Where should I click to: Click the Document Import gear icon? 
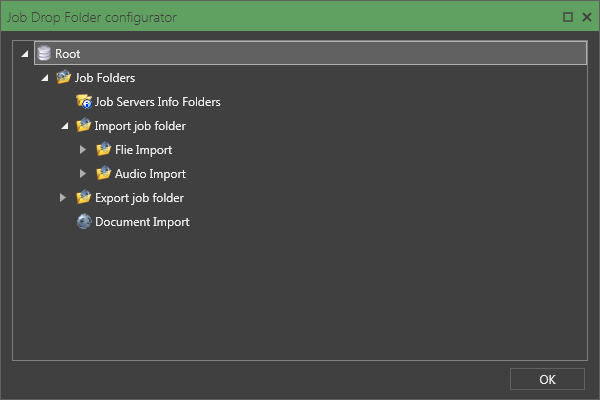[84, 222]
